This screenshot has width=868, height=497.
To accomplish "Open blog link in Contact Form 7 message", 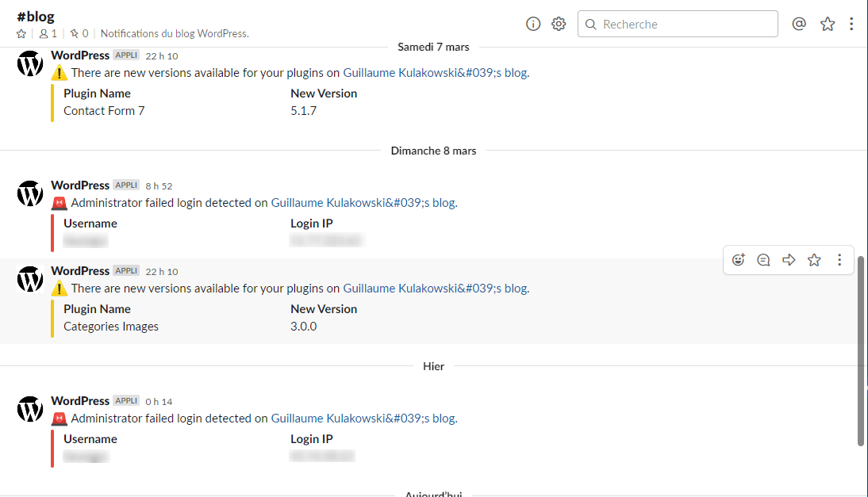I will tap(435, 73).
